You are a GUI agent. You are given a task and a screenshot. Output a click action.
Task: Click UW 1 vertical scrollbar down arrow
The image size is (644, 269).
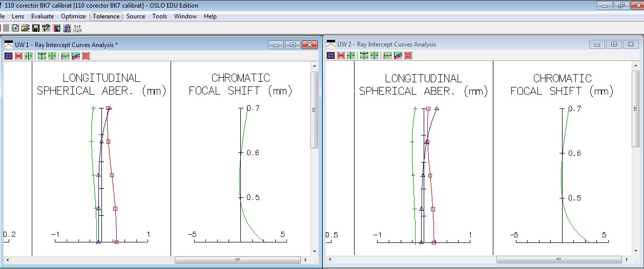(x=315, y=251)
